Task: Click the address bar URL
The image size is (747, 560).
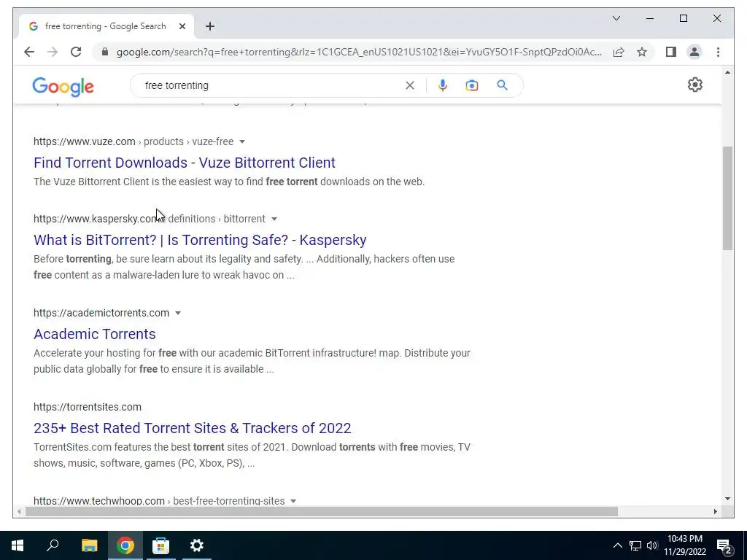Action: [359, 52]
